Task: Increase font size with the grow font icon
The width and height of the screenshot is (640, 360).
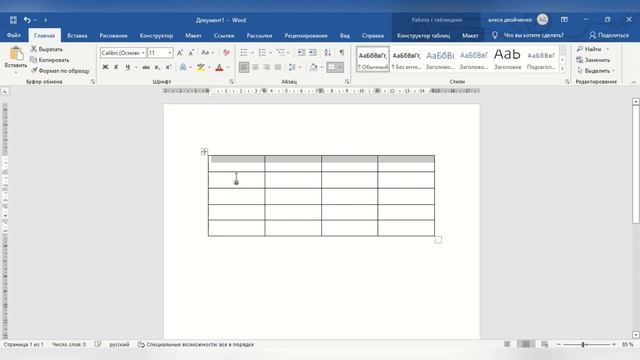Action: click(180, 53)
